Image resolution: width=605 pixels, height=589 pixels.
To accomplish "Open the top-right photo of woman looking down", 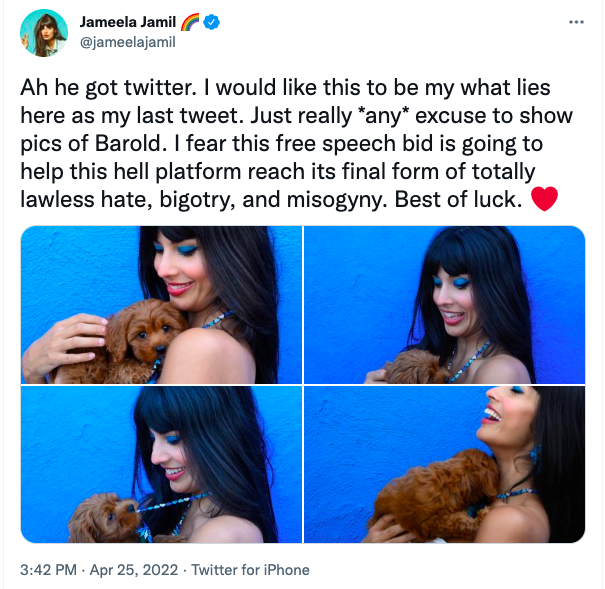I will pos(444,305).
